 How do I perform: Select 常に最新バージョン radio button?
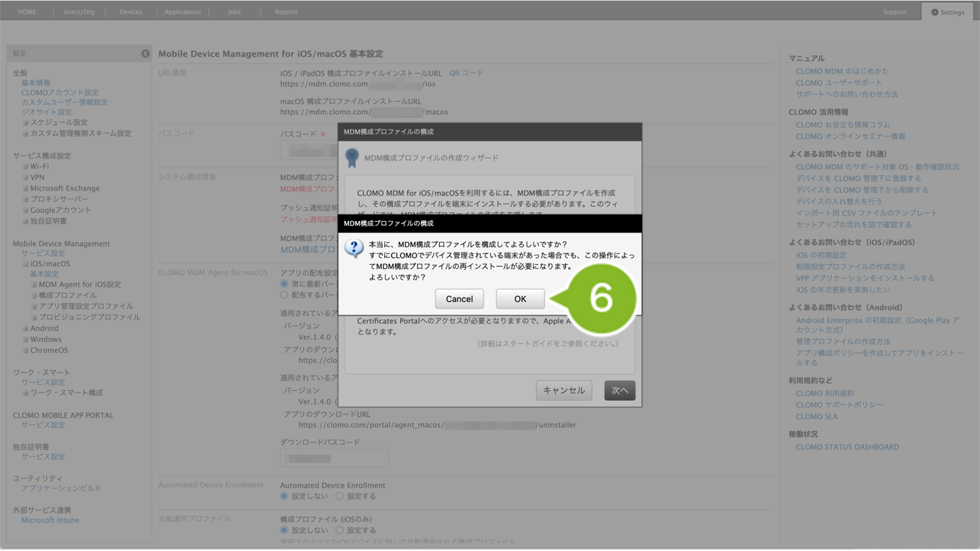(x=284, y=284)
